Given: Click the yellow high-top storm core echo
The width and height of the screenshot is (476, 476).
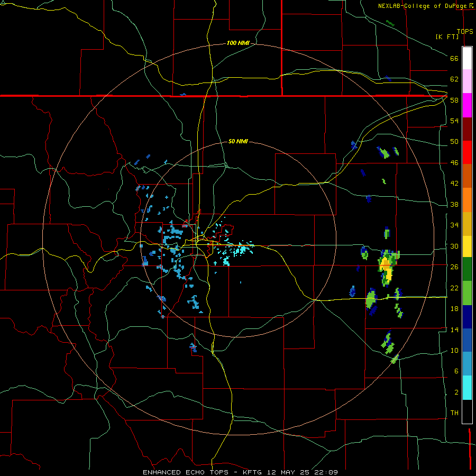Looking at the screenshot, I should click(x=387, y=269).
